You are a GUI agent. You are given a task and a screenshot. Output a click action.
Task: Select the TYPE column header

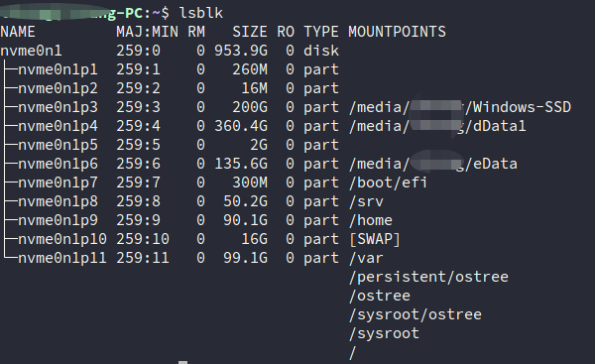321,32
